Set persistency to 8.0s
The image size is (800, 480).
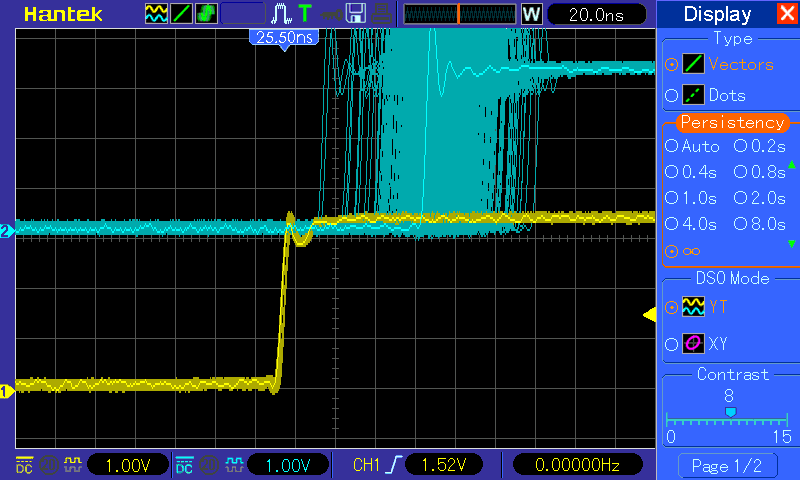740,224
